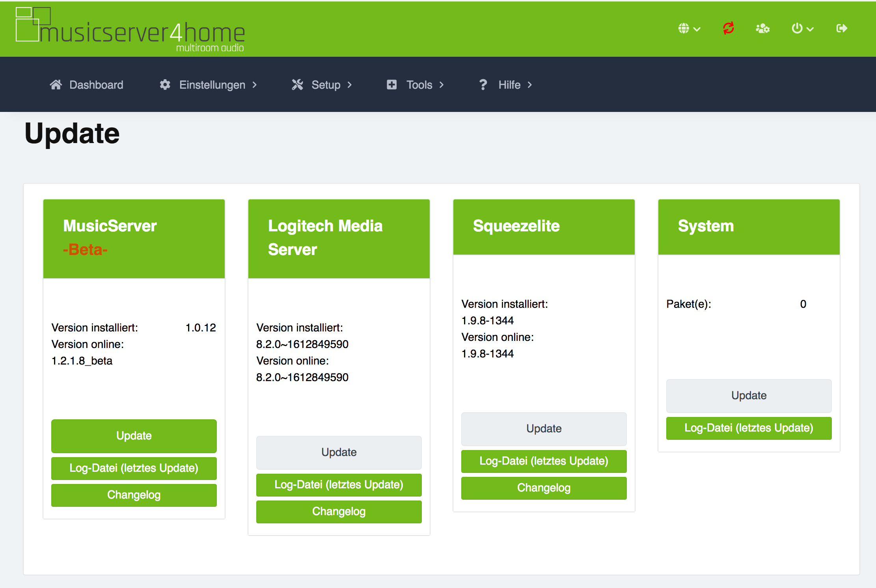Open the Squeezelite Changelog
876x588 pixels.
coord(544,488)
